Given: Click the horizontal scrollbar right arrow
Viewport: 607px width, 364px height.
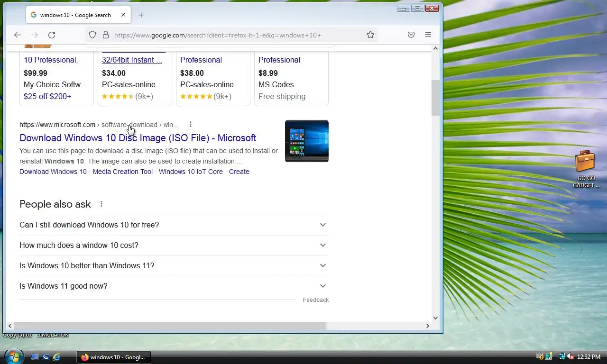Looking at the screenshot, I should tap(427, 326).
